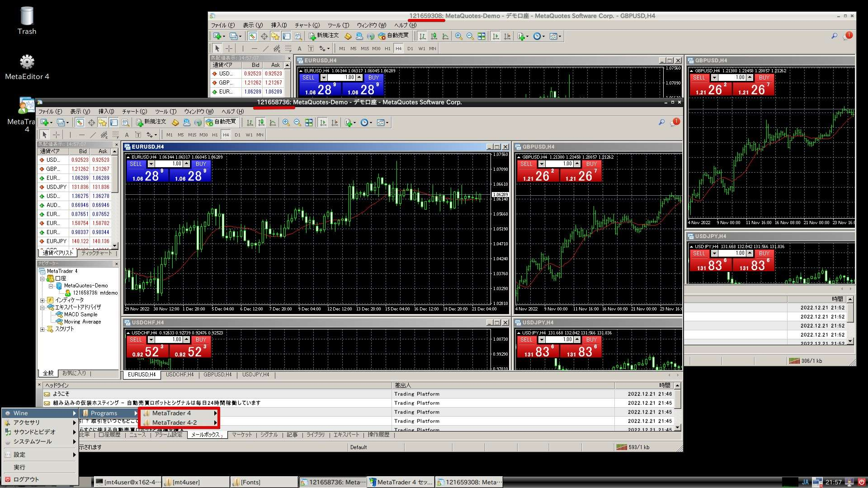
Task: Open MetaTrader 4 セッ... taskbar item
Action: click(401, 482)
